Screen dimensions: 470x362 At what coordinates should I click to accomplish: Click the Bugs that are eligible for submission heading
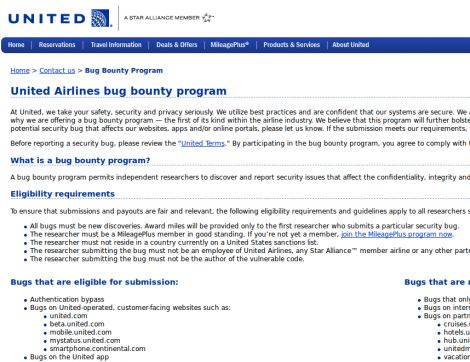click(x=94, y=282)
